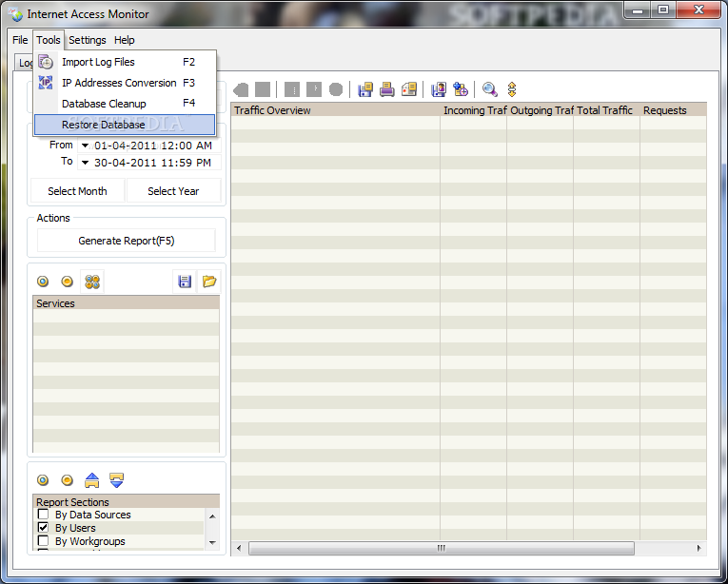
Task: Click the move section down arrow icon
Action: point(116,480)
